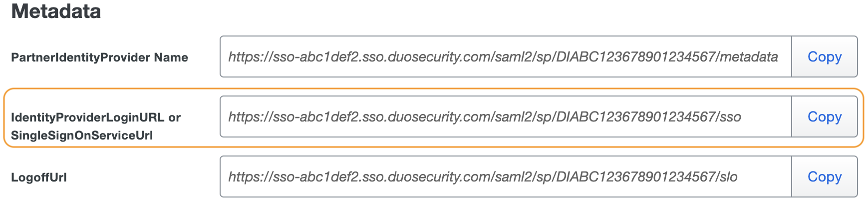The height and width of the screenshot is (203, 868).
Task: Click "https" at the start of the SSO URL
Action: coord(245,117)
